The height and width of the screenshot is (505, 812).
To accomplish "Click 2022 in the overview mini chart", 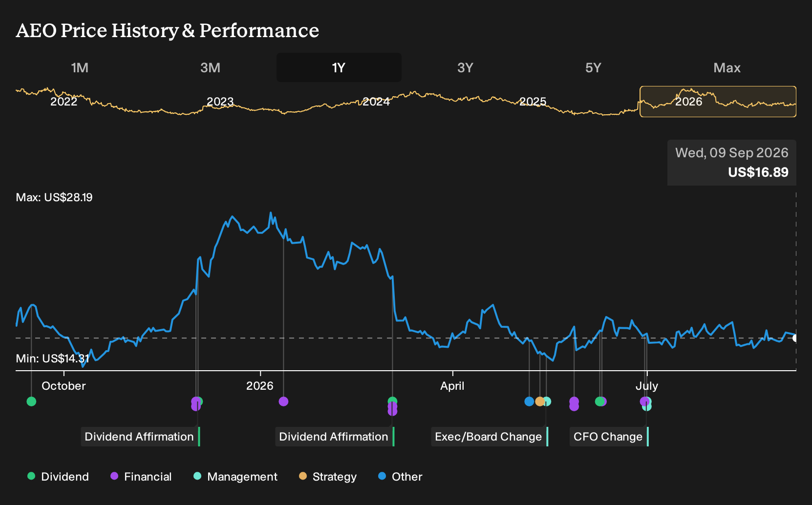I will (x=64, y=102).
